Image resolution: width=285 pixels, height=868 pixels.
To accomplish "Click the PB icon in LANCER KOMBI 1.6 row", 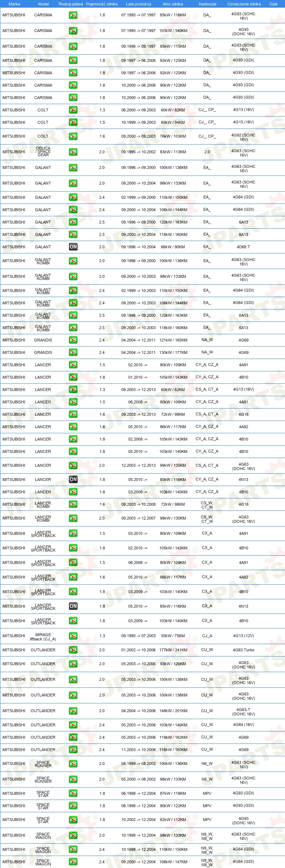I will (x=73, y=504).
